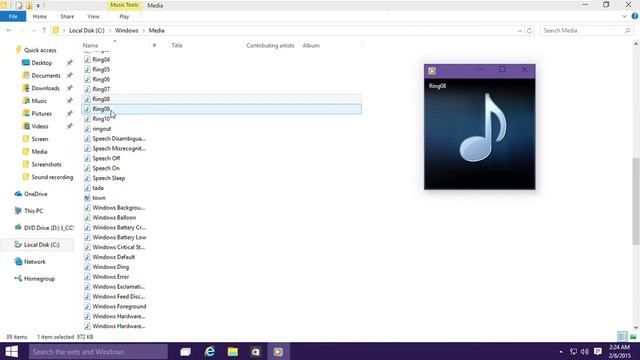Select the Windows Ding file icon
The width and height of the screenshot is (640, 360).
pos(87,267)
